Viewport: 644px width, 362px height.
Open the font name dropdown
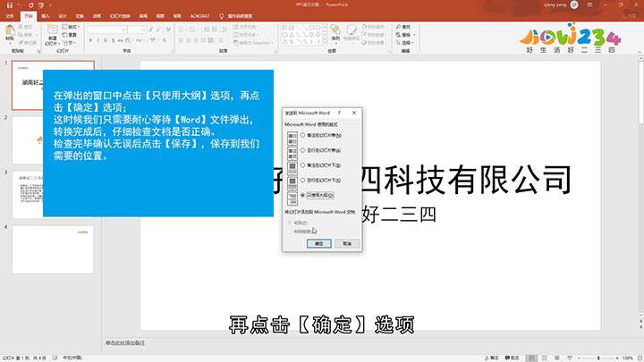tap(124, 29)
